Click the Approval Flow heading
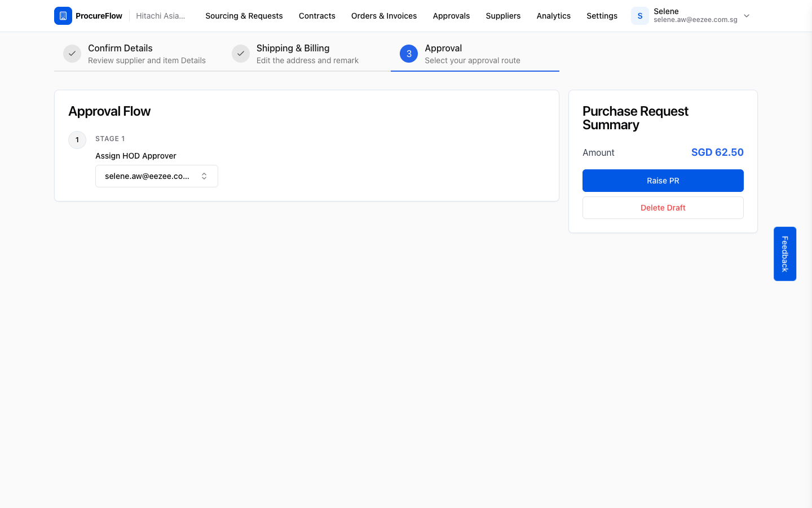 tap(109, 111)
